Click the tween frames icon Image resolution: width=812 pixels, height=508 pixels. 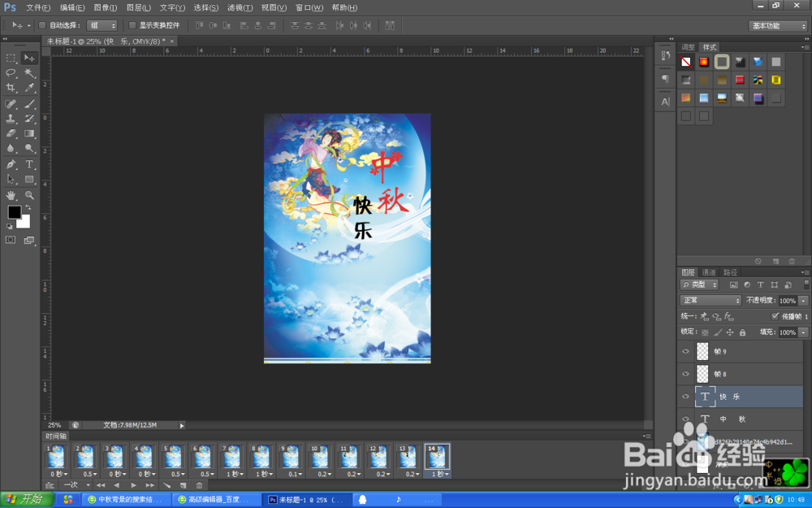pyautogui.click(x=166, y=485)
